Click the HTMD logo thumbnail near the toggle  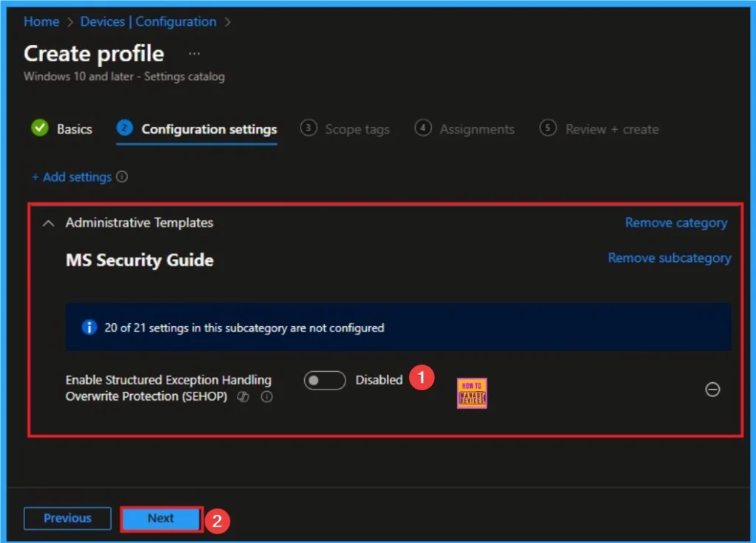471,392
